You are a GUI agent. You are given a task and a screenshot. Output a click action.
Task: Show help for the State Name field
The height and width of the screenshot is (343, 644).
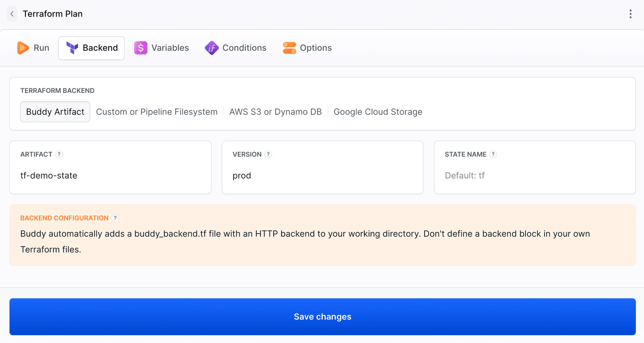click(x=493, y=154)
